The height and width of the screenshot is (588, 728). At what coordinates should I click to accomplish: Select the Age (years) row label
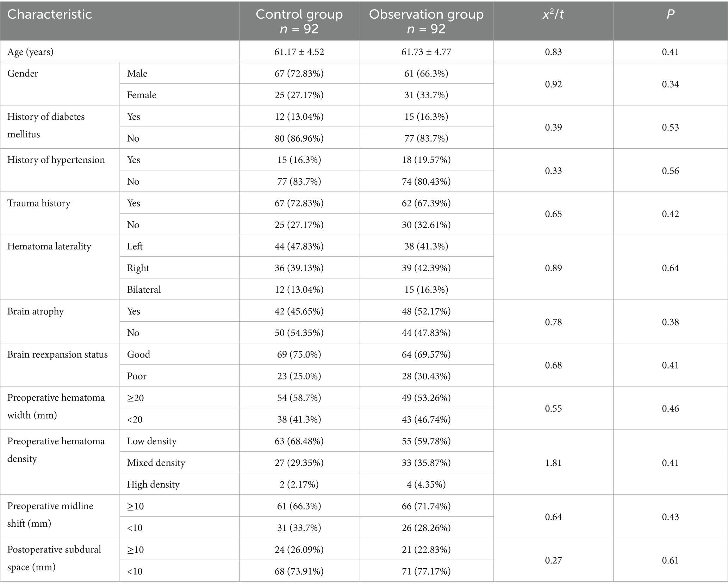30,52
